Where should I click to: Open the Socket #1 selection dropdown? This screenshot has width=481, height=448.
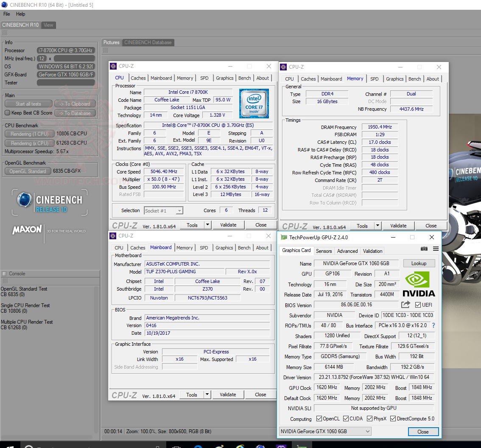(x=180, y=210)
